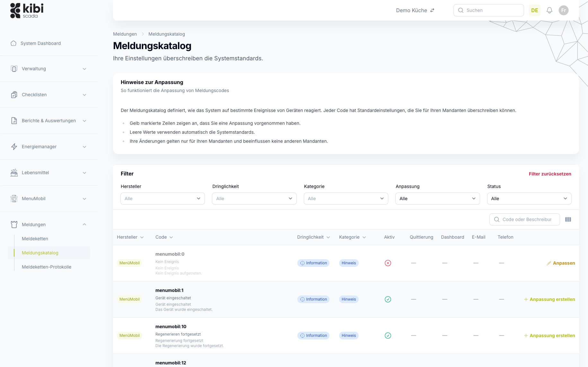The height and width of the screenshot is (367, 588).
Task: Click the tenant switch arrows next to Demo Küche
Action: coord(432,10)
